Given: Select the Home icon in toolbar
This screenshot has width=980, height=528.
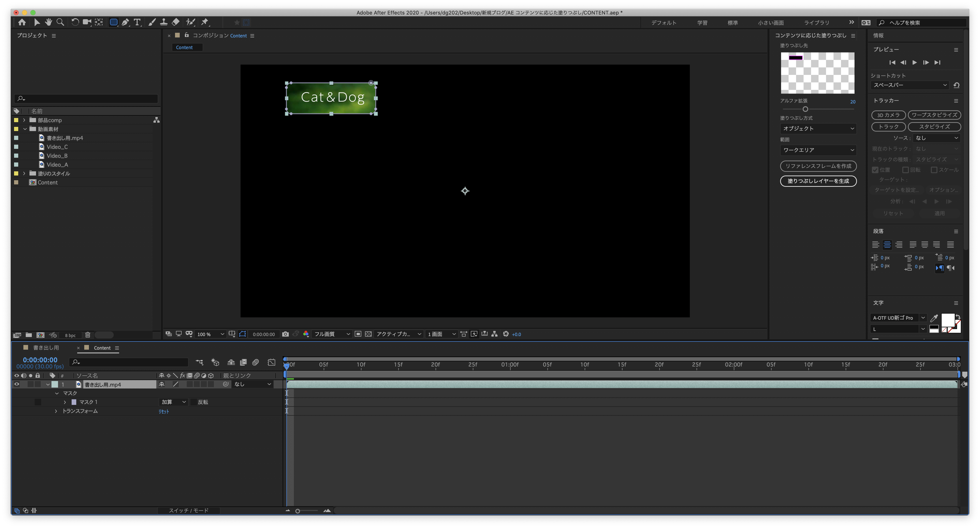Looking at the screenshot, I should [22, 22].
